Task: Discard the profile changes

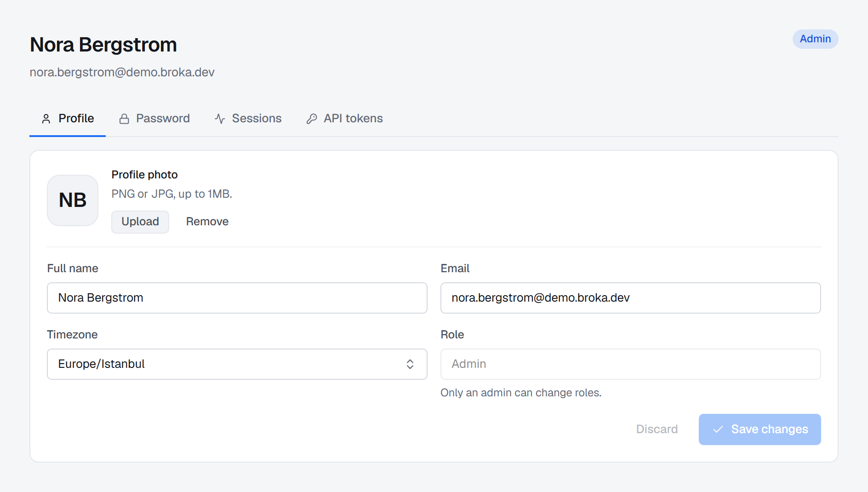Action: (x=657, y=429)
